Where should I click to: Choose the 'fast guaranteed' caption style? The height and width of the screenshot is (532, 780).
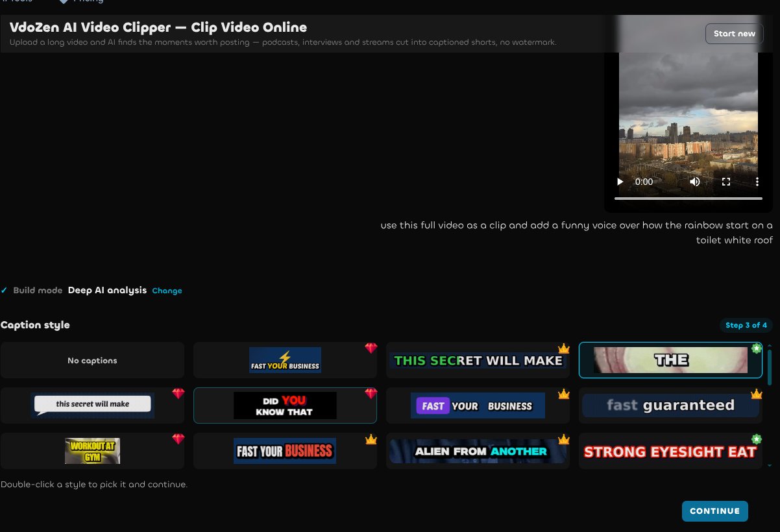(670, 405)
